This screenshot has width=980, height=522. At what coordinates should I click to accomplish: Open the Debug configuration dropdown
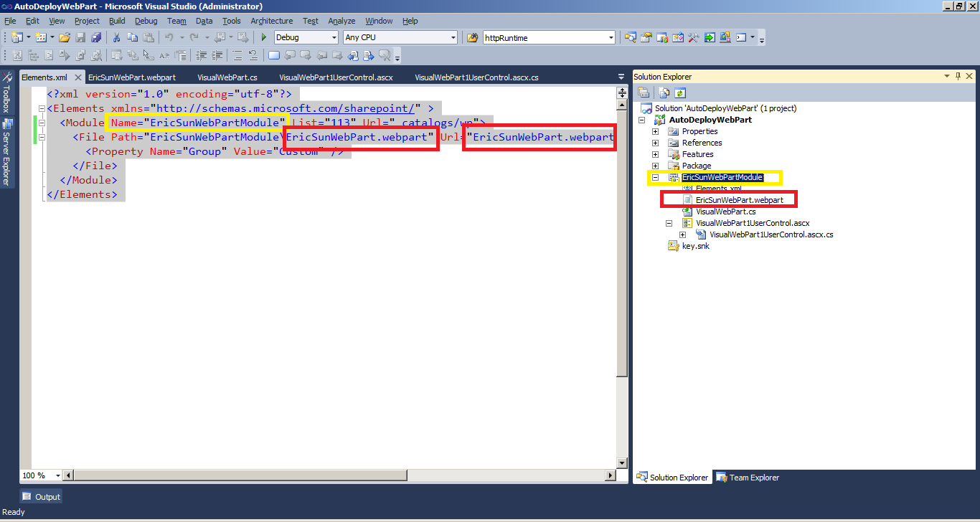(x=332, y=37)
